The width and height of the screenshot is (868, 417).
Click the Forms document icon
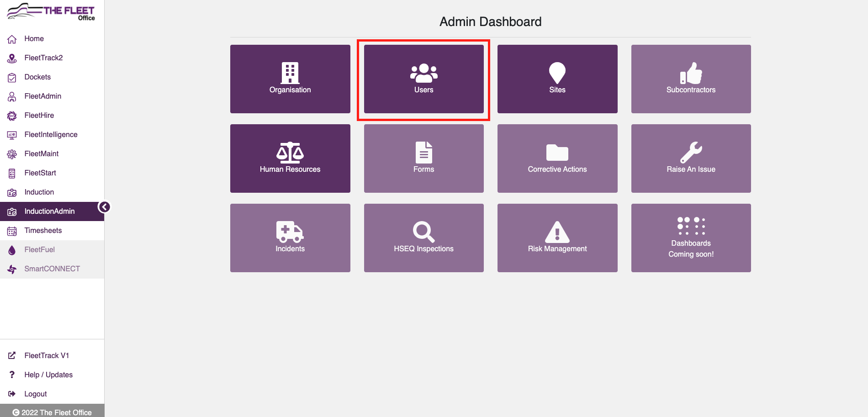pyautogui.click(x=424, y=153)
